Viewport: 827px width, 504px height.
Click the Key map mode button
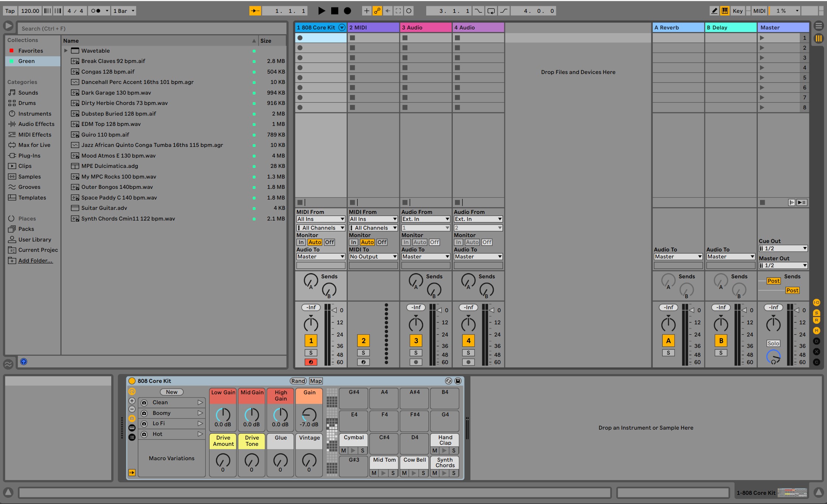[x=737, y=11]
